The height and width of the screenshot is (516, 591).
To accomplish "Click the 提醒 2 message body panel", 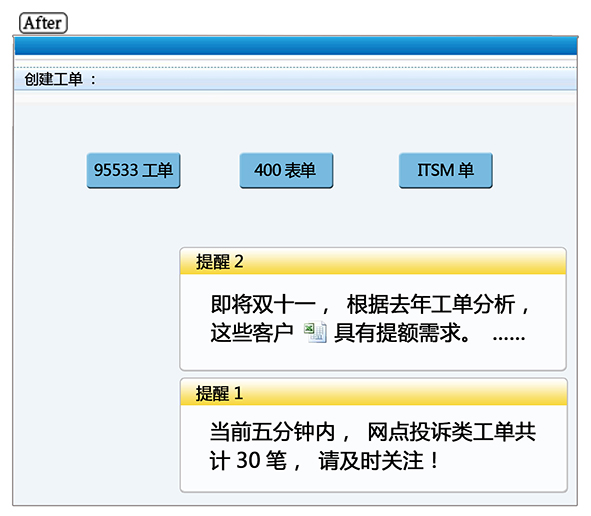I will pos(373,322).
